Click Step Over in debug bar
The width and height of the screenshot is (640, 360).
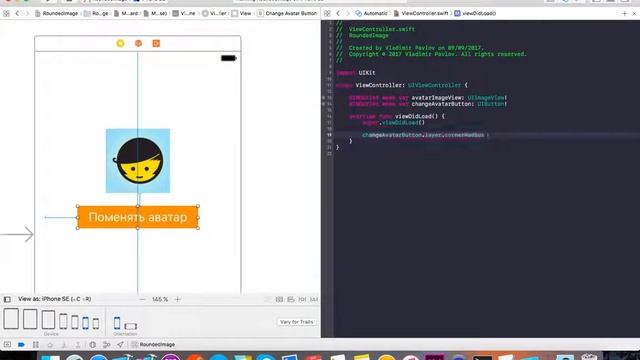(x=50, y=345)
